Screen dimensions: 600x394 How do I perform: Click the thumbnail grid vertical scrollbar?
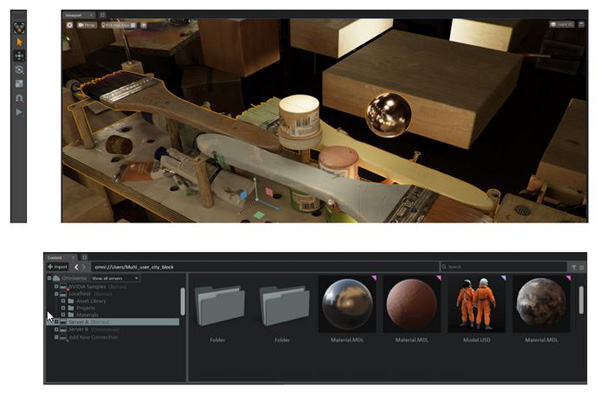pyautogui.click(x=581, y=300)
